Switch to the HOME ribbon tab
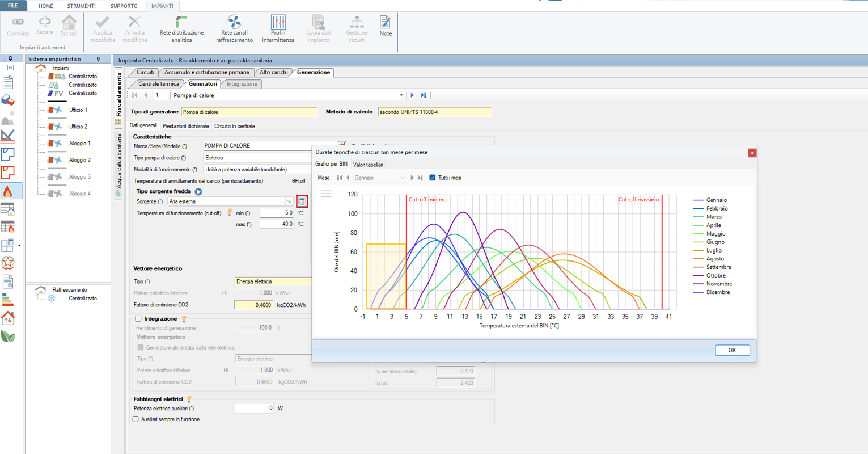The width and height of the screenshot is (868, 454). 45,6
